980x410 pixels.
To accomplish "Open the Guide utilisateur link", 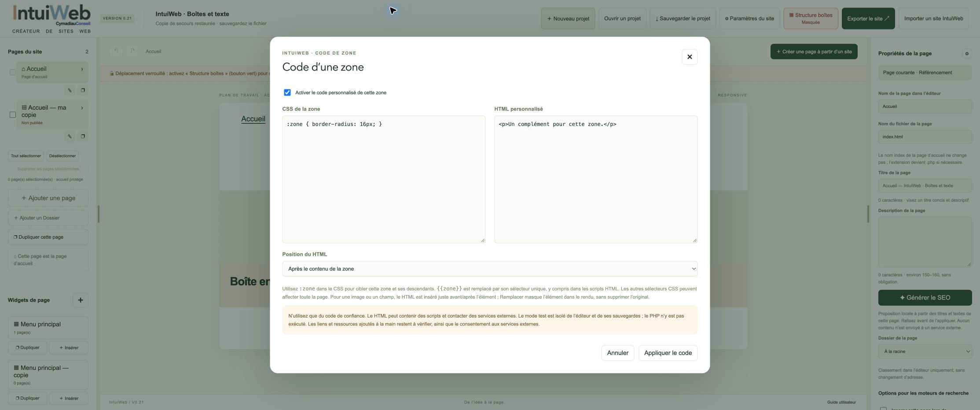I will point(841,402).
